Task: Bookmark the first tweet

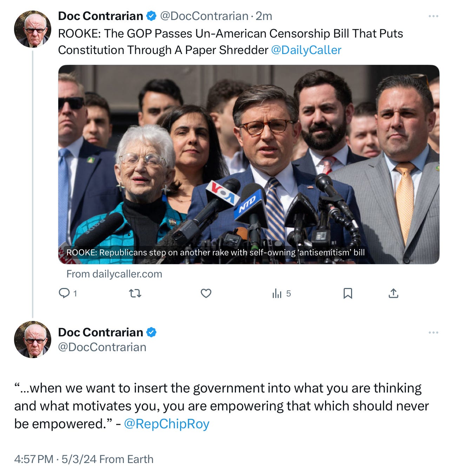Action: point(348,293)
